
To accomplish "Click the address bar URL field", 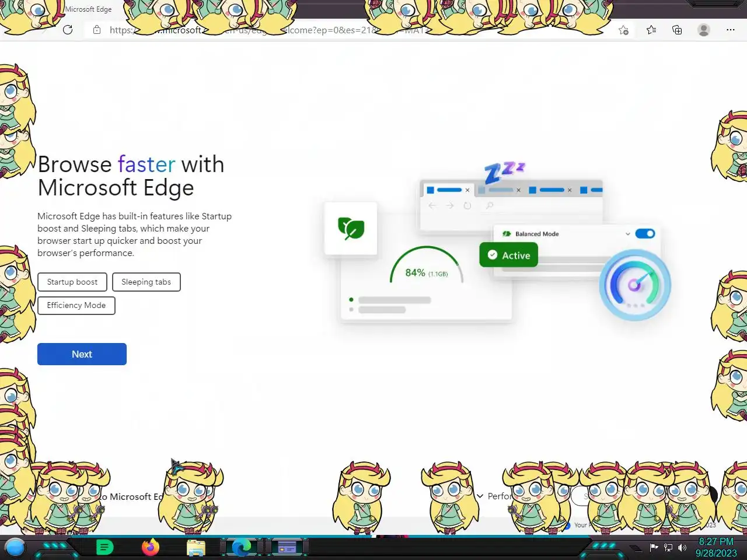I will [359, 30].
